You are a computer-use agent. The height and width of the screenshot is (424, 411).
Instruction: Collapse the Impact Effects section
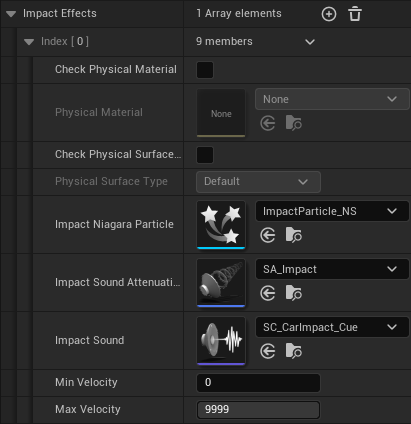tap(11, 14)
